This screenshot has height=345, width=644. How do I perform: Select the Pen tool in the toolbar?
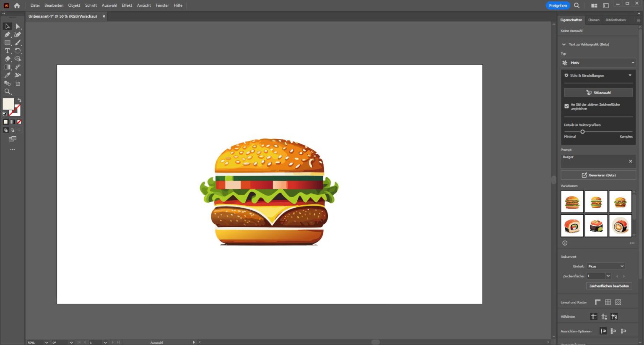tap(7, 34)
